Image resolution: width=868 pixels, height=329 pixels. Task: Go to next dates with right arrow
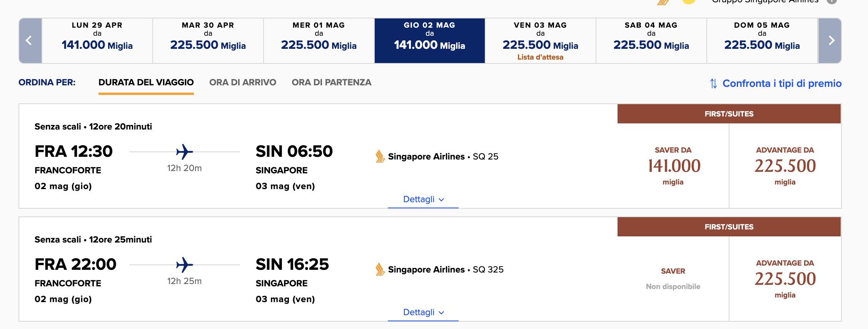(830, 41)
